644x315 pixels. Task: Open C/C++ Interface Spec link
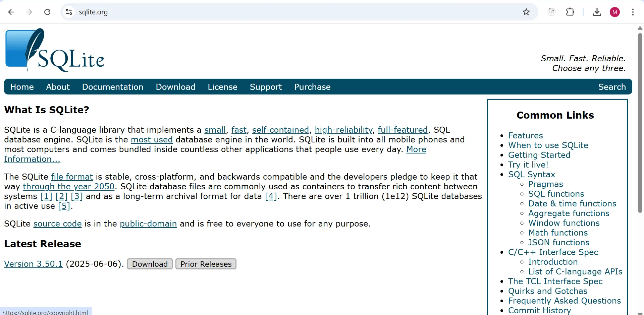coord(553,252)
